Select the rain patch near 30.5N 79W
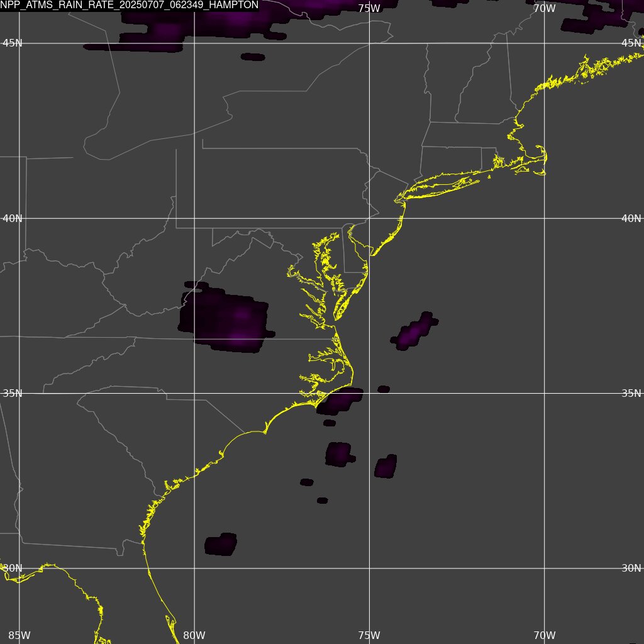 pos(221,544)
